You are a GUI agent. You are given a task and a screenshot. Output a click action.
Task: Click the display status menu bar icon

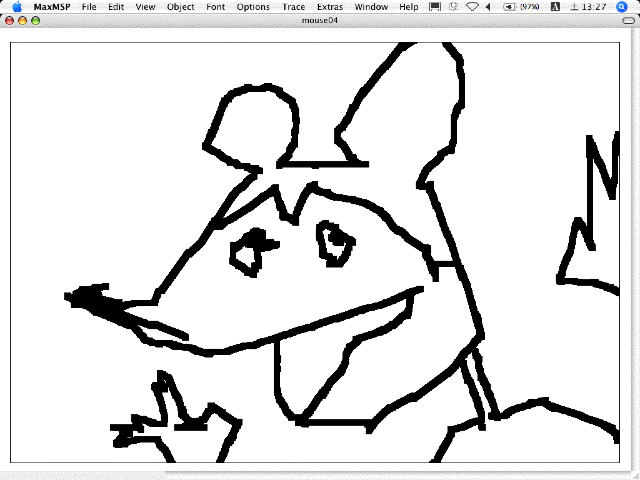tap(435, 7)
